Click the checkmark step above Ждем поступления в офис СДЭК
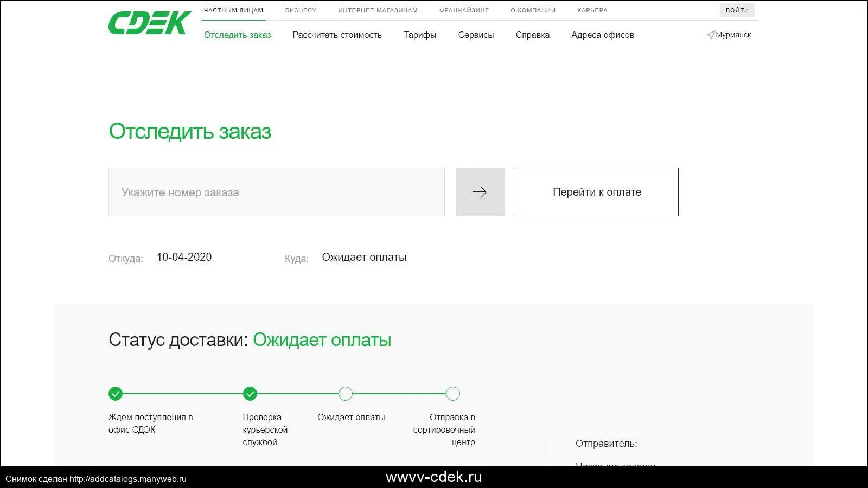The width and height of the screenshot is (868, 488). [x=116, y=394]
